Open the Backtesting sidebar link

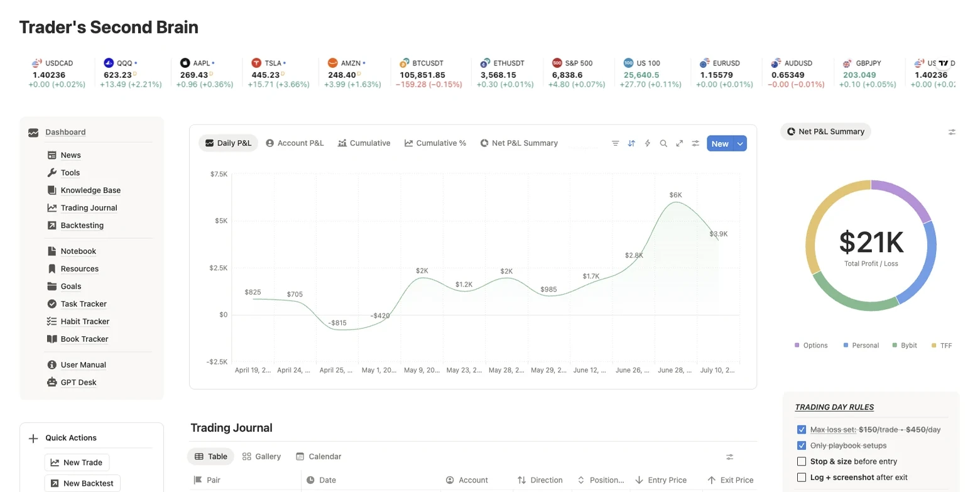(82, 226)
